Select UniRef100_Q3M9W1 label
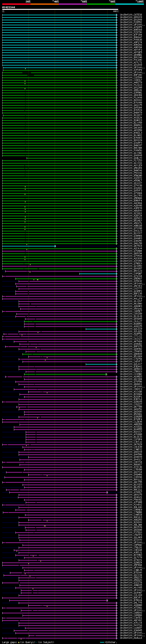The height and width of the screenshot is (644, 146). click(131, 93)
